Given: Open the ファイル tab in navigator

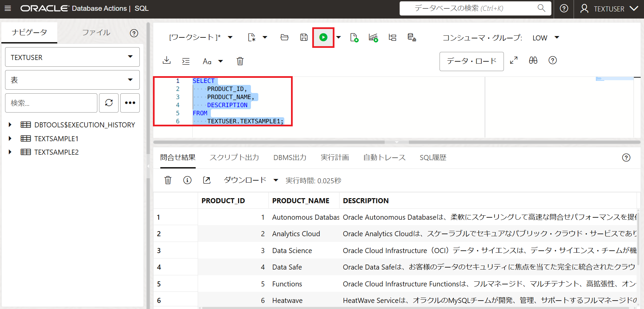Looking at the screenshot, I should (96, 33).
